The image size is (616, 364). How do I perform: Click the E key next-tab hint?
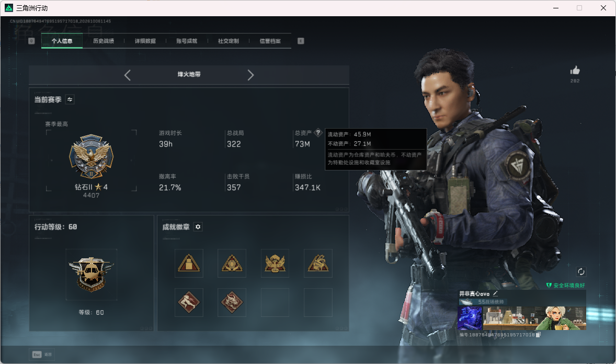(x=301, y=41)
